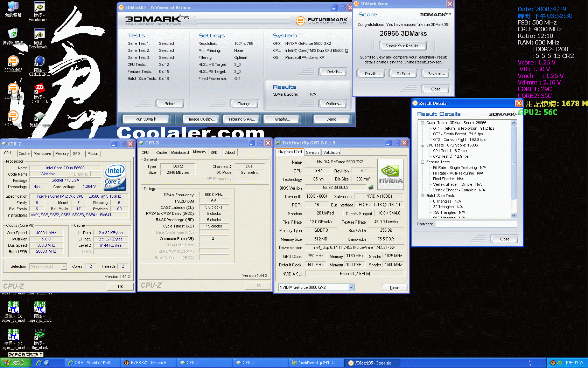Image resolution: width=588 pixels, height=368 pixels.
Task: Click Close in Result Details window
Action: pos(505,239)
